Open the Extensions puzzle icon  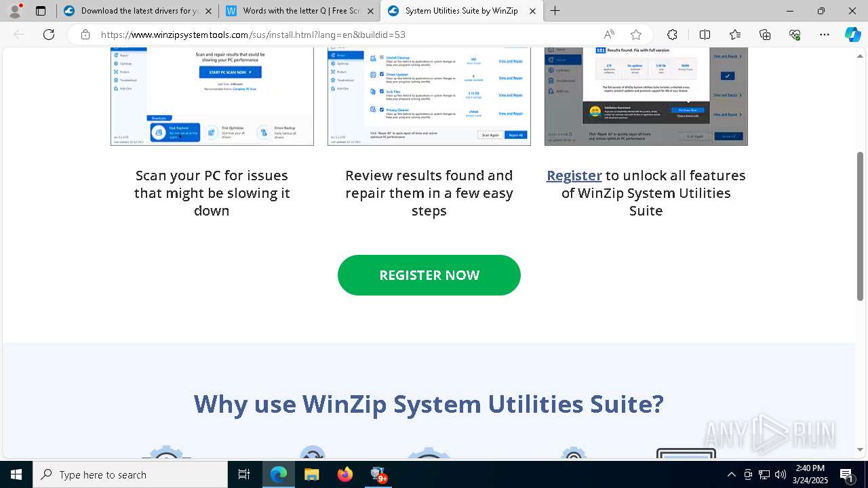(672, 35)
